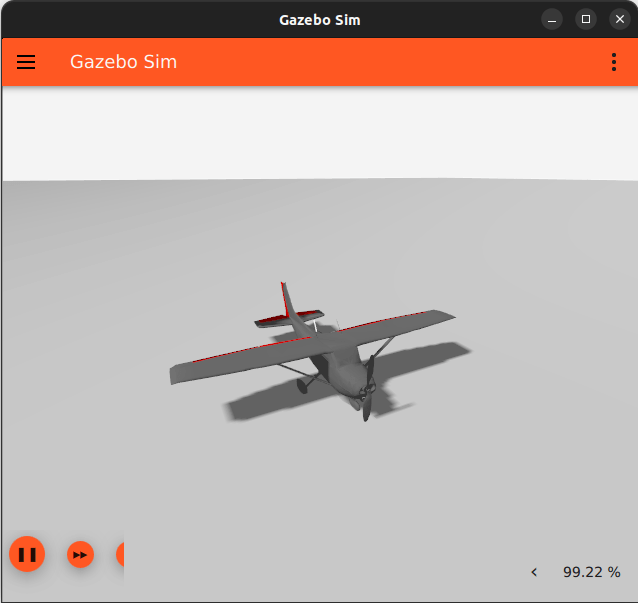The image size is (638, 603).
Task: Open the three-dot plugins menu
Action: coord(613,62)
